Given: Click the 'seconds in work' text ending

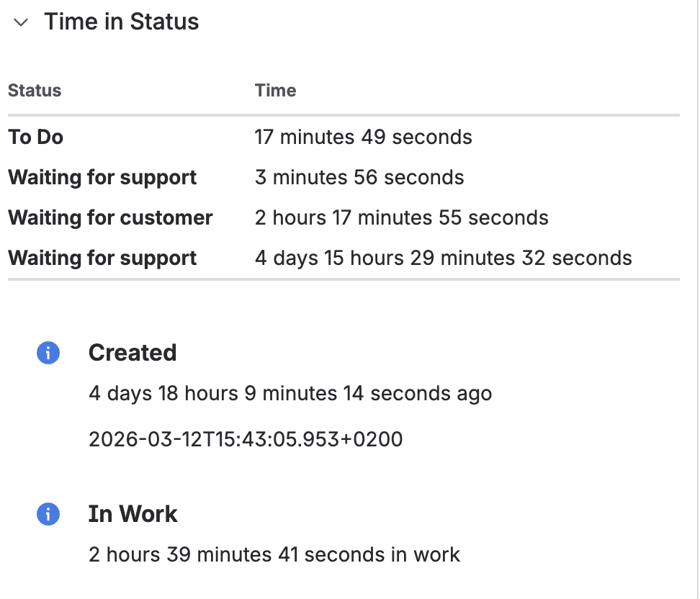Looking at the screenshot, I should 402,554.
